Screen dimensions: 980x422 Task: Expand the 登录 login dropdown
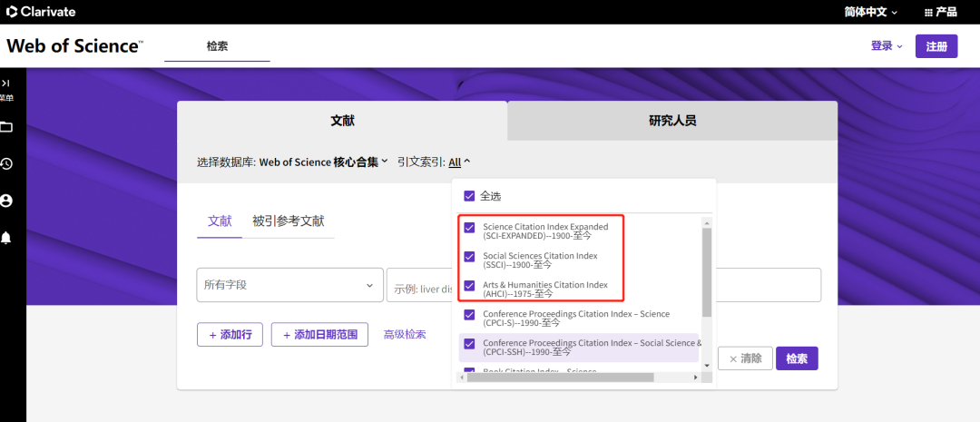tap(887, 45)
